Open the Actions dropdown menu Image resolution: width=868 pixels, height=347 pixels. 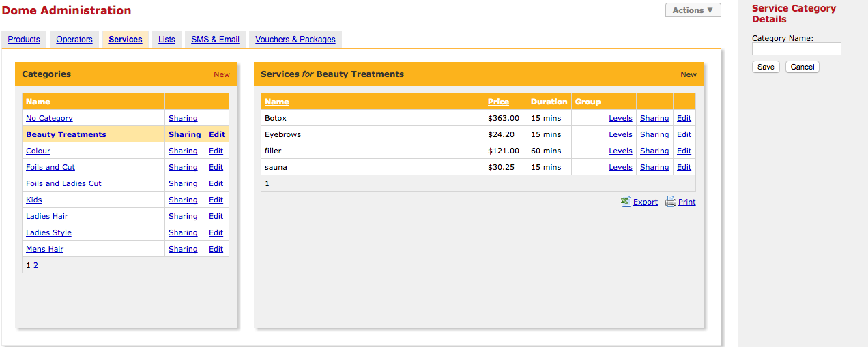pyautogui.click(x=693, y=10)
